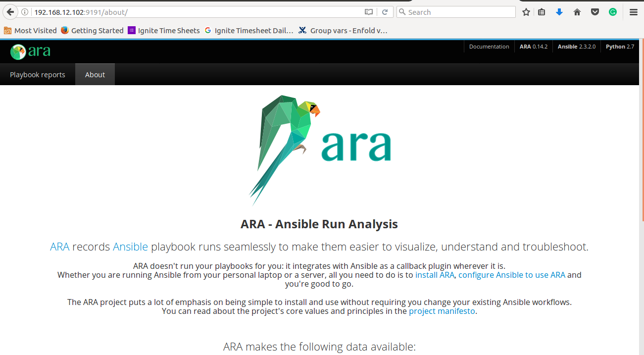Click the green Grammarly extension icon
This screenshot has height=355, width=644.
coord(613,12)
